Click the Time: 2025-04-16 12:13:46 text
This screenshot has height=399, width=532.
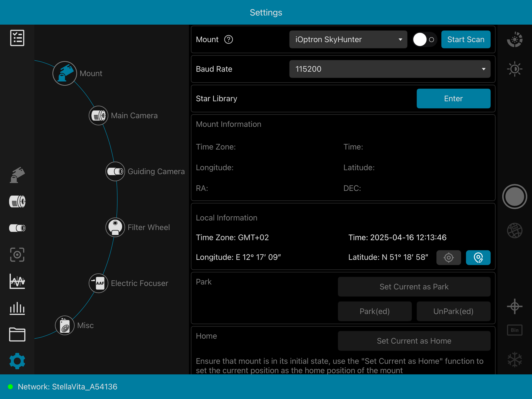tap(397, 237)
